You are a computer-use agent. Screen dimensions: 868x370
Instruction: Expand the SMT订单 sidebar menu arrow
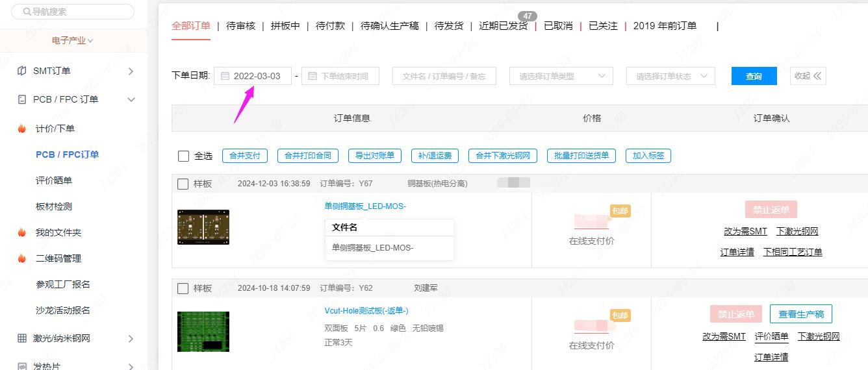point(131,71)
